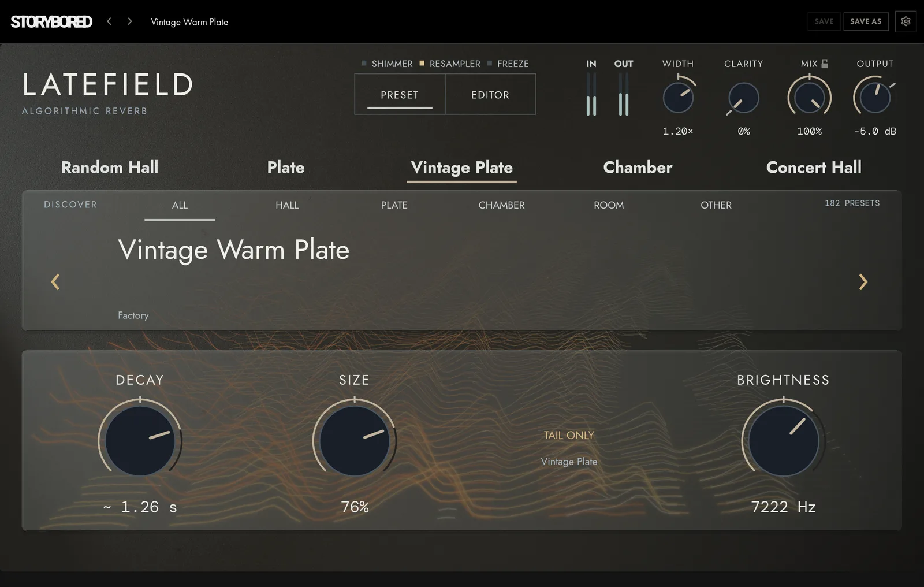Filter presets by OTHER category
The height and width of the screenshot is (587, 924).
point(716,205)
